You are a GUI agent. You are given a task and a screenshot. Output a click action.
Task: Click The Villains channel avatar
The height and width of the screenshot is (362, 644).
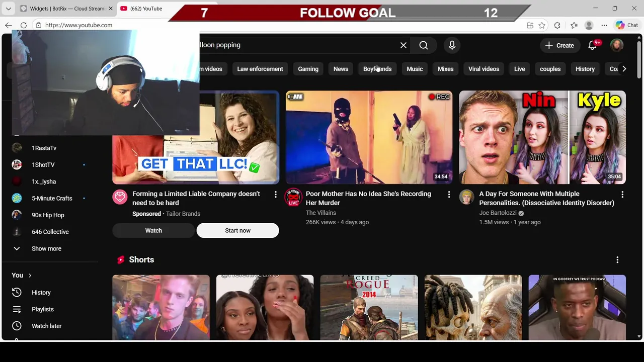coord(293,197)
